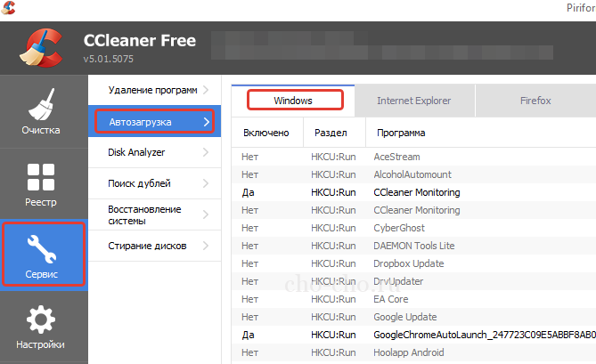Select the Сервис wrench icon
The width and height of the screenshot is (596, 364).
(x=42, y=248)
